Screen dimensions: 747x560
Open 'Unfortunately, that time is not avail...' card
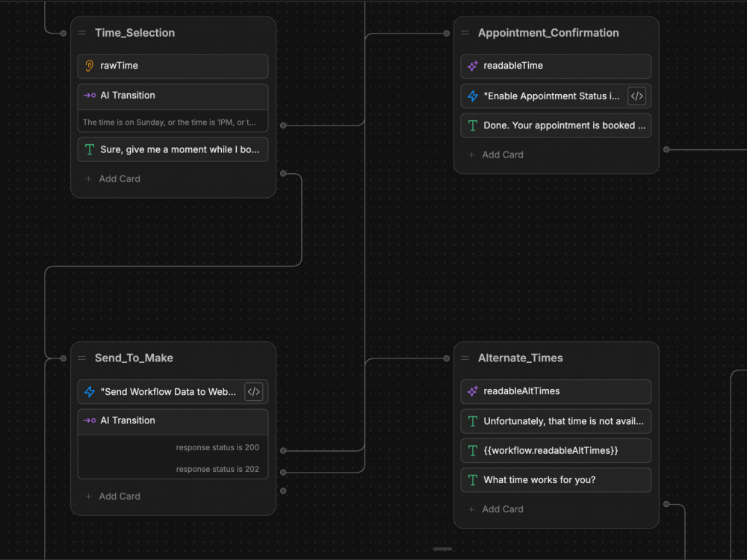[556, 421]
